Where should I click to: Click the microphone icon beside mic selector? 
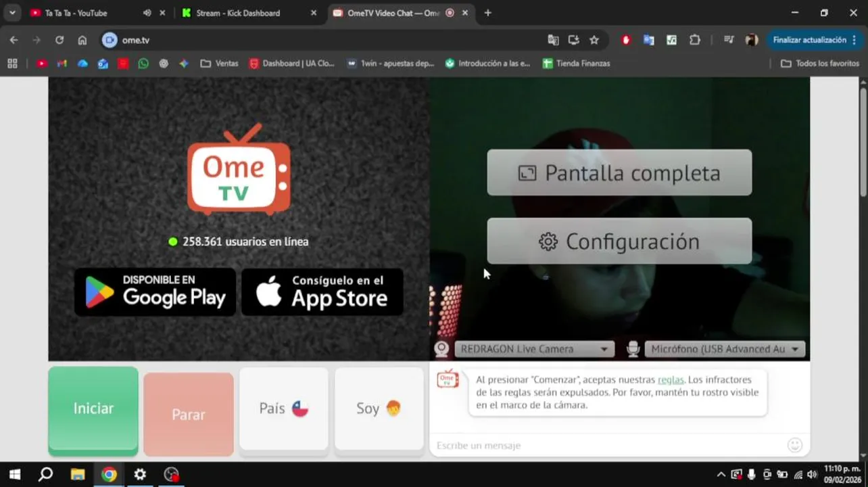[x=633, y=349]
